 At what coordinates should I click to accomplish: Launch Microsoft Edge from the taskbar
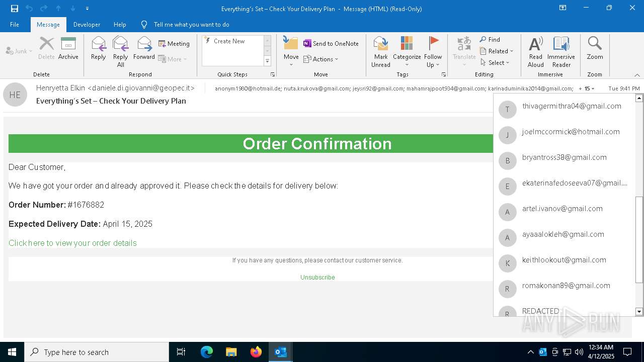[207, 352]
